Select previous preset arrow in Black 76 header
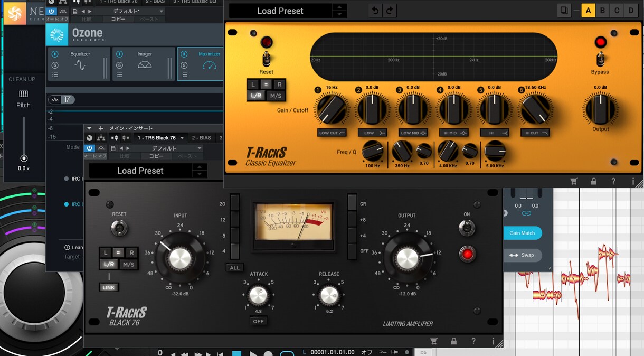This screenshot has width=644, height=356. pyautogui.click(x=122, y=148)
